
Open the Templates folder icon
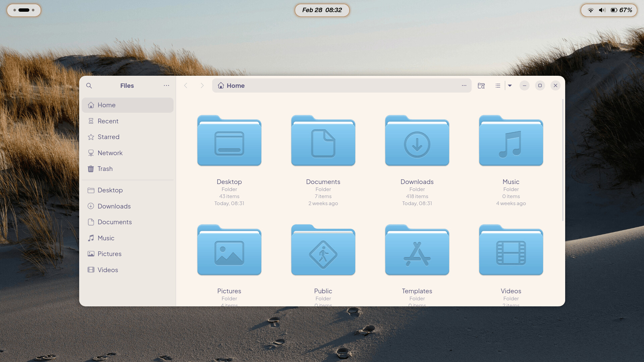click(417, 250)
